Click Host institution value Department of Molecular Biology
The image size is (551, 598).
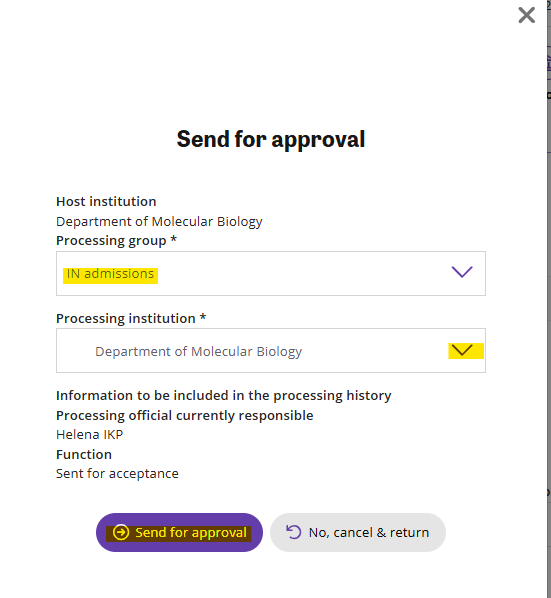[159, 222]
